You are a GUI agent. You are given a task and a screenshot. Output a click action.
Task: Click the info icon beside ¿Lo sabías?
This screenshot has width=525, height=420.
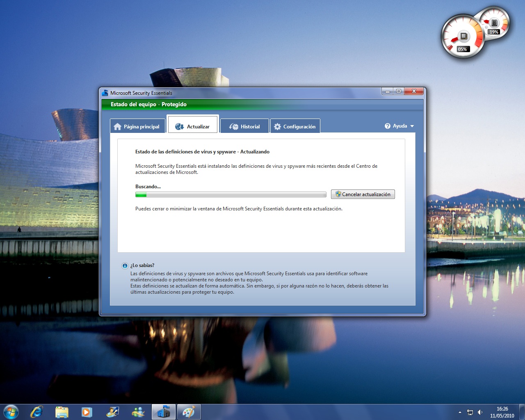tap(125, 266)
